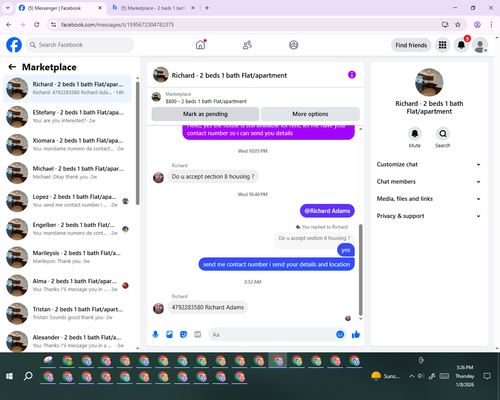Click the weather widget in taskbar
Image resolution: width=500 pixels, height=400 pixels.
coord(385,376)
